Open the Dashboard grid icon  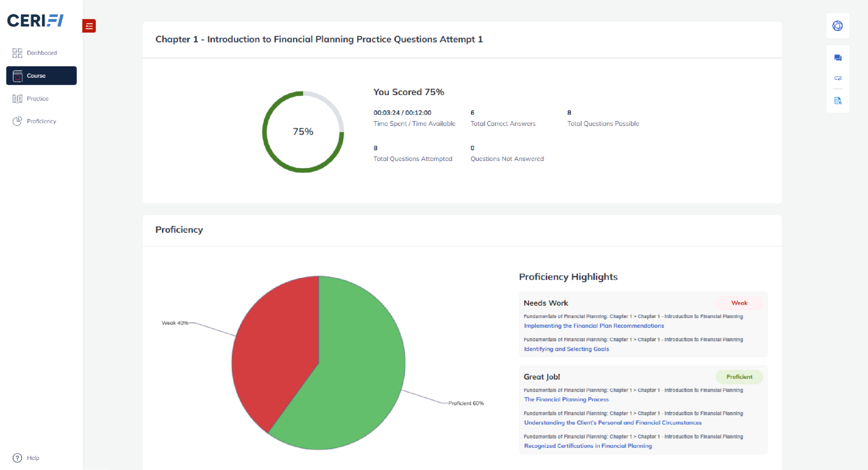(17, 53)
